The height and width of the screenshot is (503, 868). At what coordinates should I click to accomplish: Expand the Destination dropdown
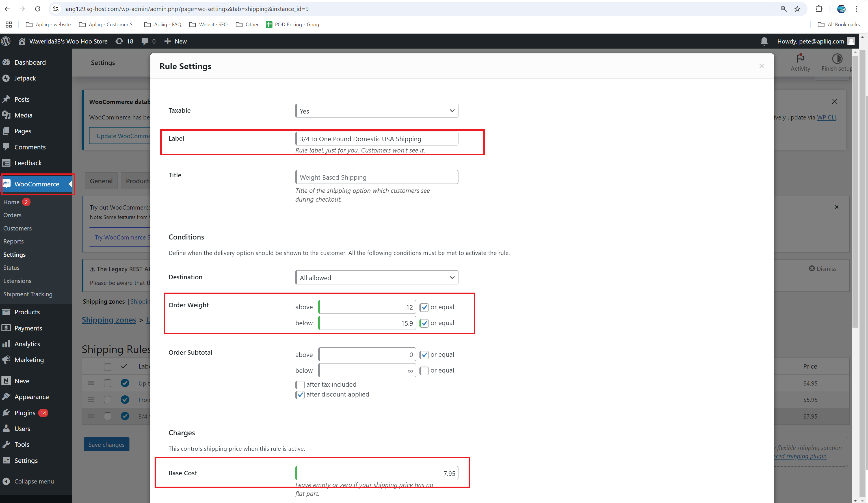pyautogui.click(x=376, y=278)
